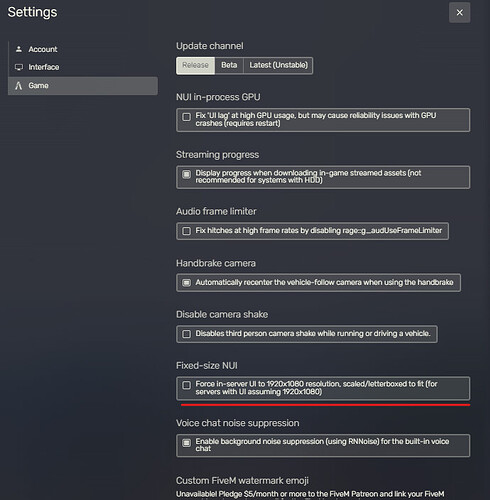Check the Fixed-size NUI 1920x1080 option
The image size is (490, 500).
click(187, 385)
